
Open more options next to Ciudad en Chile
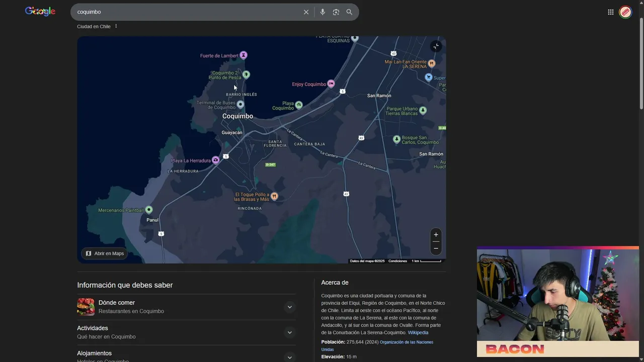point(116,26)
